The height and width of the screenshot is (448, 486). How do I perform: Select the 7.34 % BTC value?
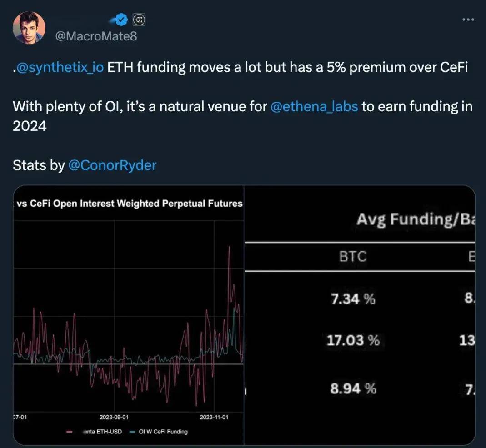353,299
